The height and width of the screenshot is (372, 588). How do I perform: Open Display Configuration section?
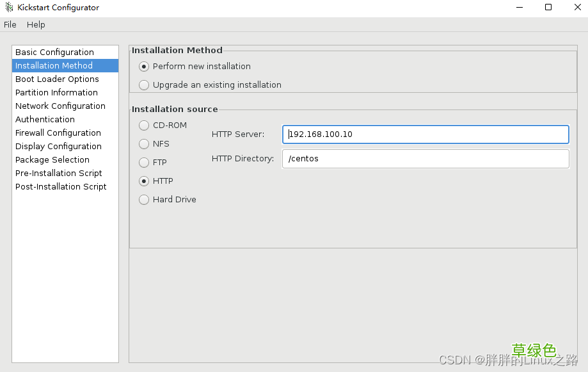pos(58,146)
